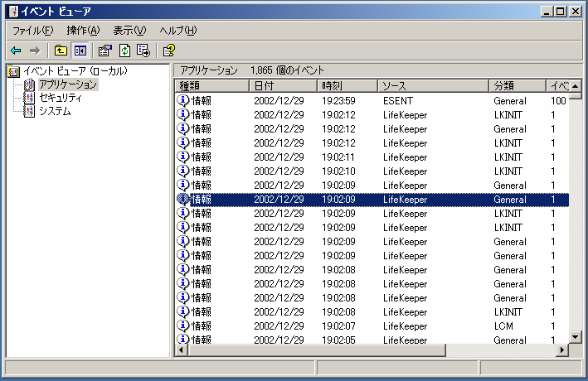Click the info icon on the 19:02:11 row
588x381 pixels.
click(x=183, y=157)
